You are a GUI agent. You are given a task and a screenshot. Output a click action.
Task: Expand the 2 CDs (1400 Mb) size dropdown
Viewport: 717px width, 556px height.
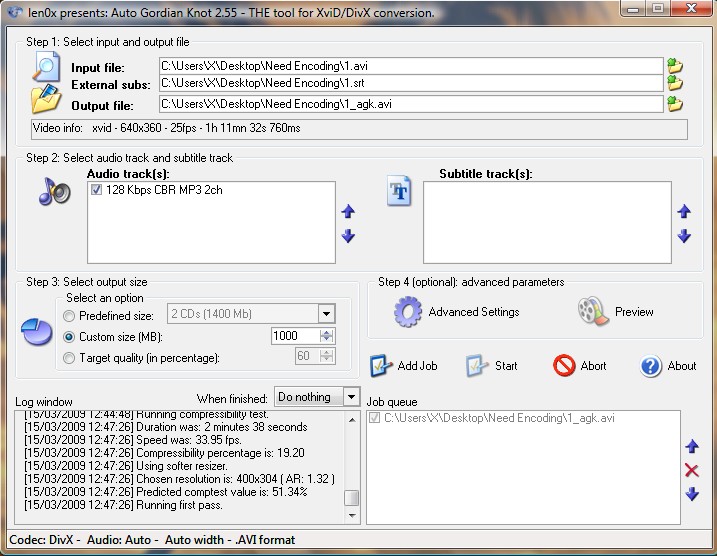[326, 314]
